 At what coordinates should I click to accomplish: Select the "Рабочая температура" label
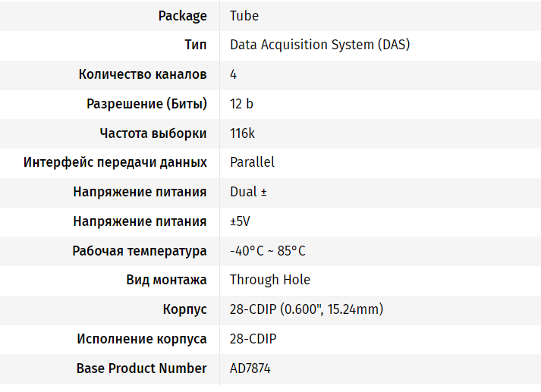click(x=140, y=251)
